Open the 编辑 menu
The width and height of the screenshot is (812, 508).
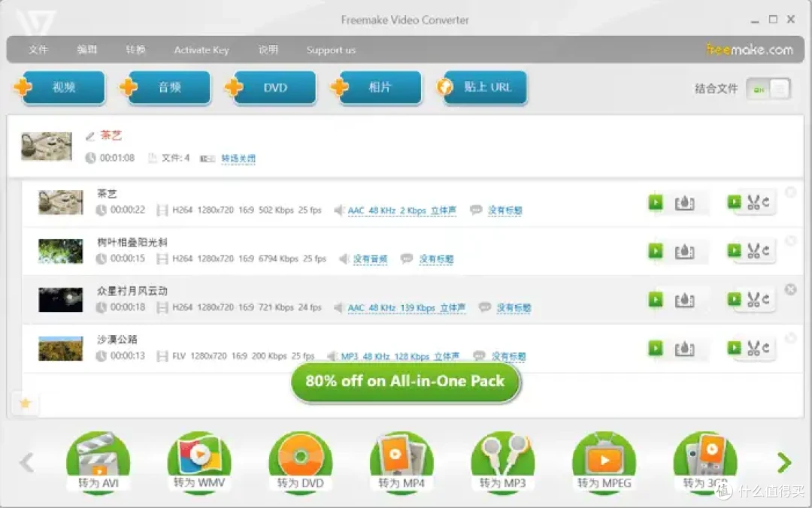point(86,50)
